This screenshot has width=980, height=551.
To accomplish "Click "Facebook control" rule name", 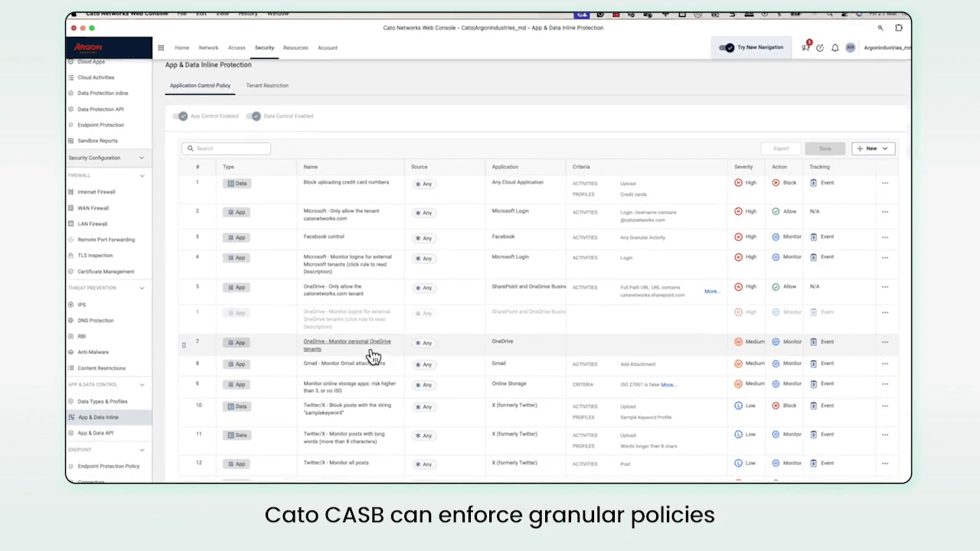I will pyautogui.click(x=324, y=236).
